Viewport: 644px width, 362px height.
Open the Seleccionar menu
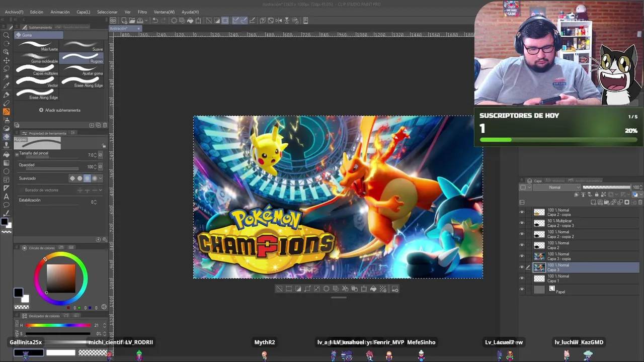[x=107, y=12]
